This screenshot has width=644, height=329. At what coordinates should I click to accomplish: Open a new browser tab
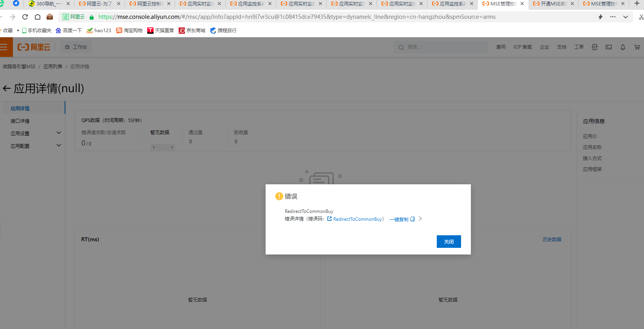pyautogui.click(x=637, y=4)
